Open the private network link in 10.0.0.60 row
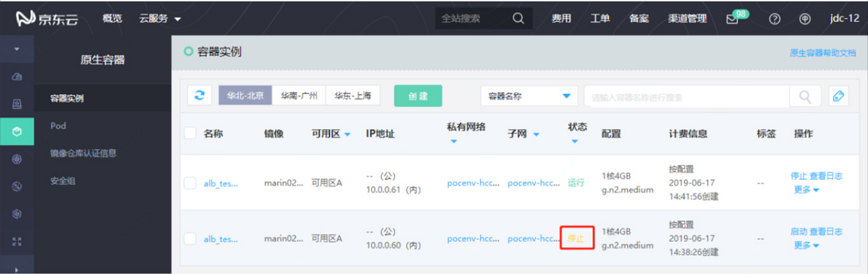 point(474,239)
